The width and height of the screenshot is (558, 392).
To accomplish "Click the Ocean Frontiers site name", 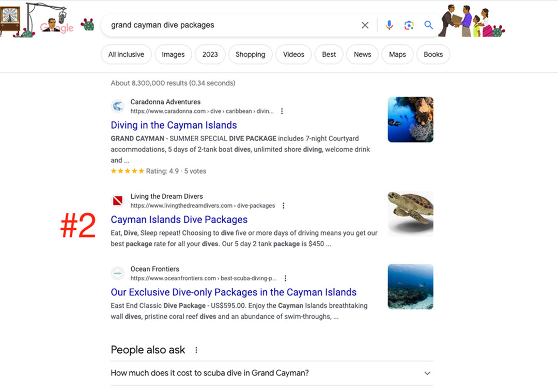I will point(155,269).
